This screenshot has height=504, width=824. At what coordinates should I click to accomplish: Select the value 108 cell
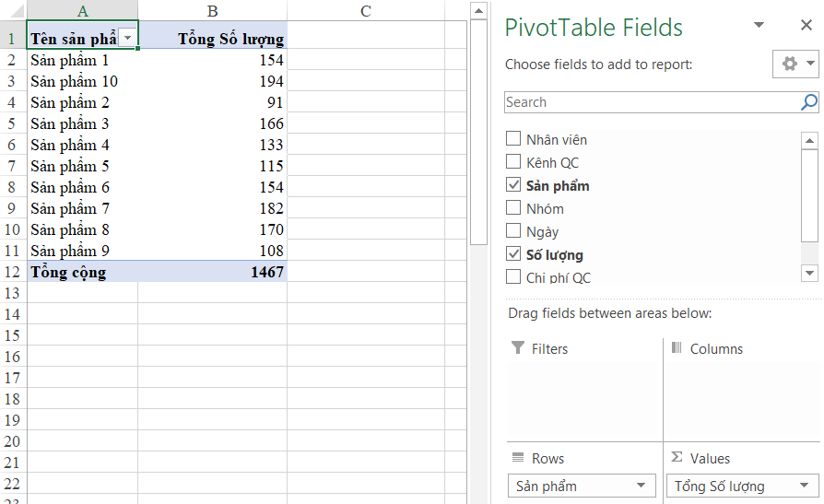pos(212,251)
